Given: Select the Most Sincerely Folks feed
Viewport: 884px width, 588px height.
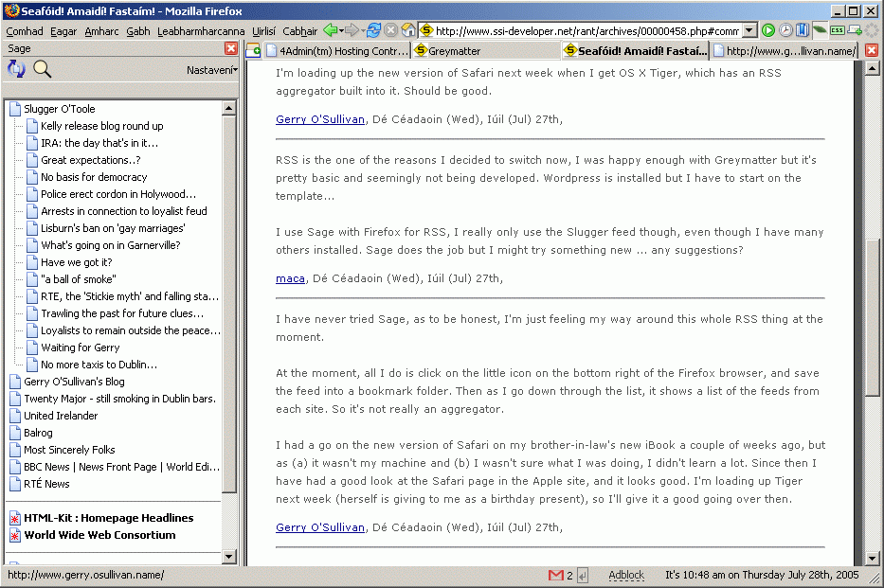Looking at the screenshot, I should [x=69, y=450].
